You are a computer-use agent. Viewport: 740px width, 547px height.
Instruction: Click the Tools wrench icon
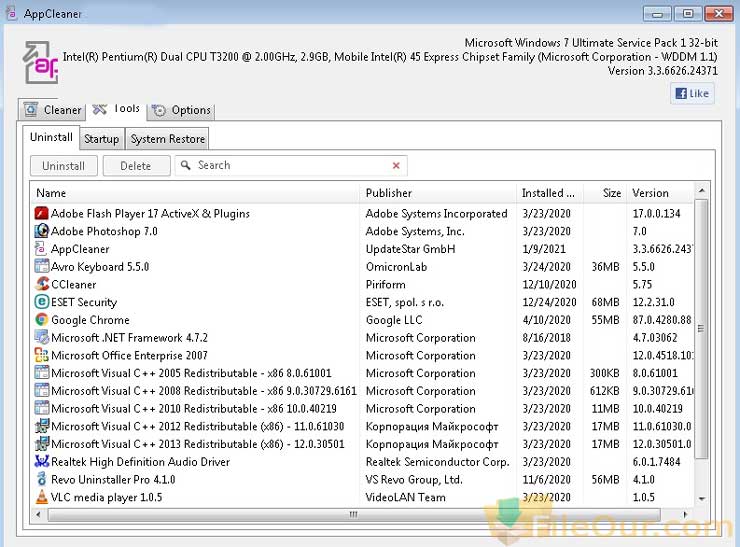[x=99, y=109]
